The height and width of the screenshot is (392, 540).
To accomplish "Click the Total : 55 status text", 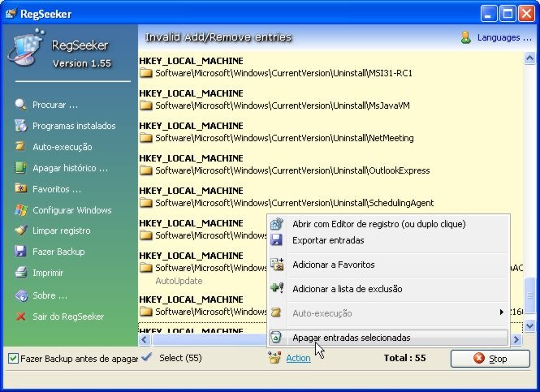I will coord(404,358).
